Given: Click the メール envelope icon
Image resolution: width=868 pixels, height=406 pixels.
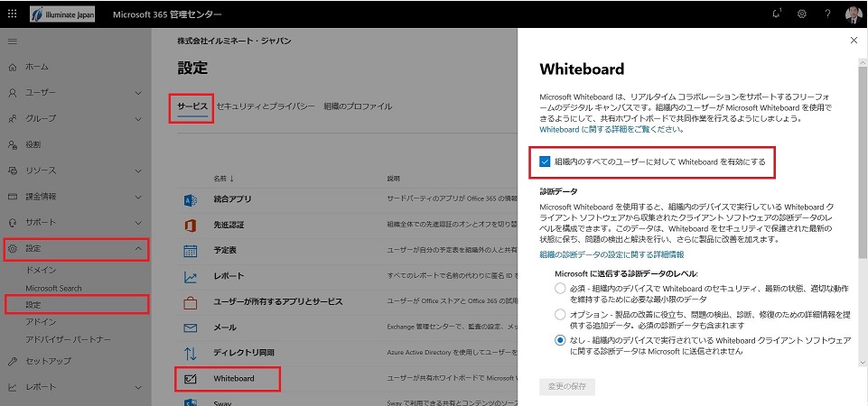Looking at the screenshot, I should [190, 328].
